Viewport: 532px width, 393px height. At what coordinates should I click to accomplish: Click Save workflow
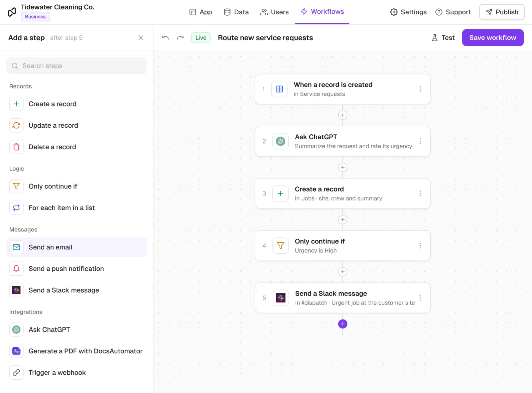coord(493,38)
